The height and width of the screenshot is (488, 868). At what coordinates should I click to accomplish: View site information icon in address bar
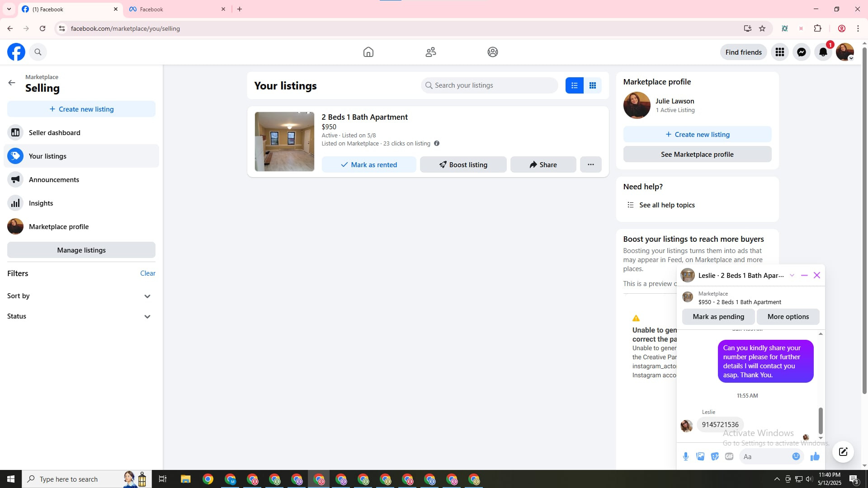coord(62,28)
